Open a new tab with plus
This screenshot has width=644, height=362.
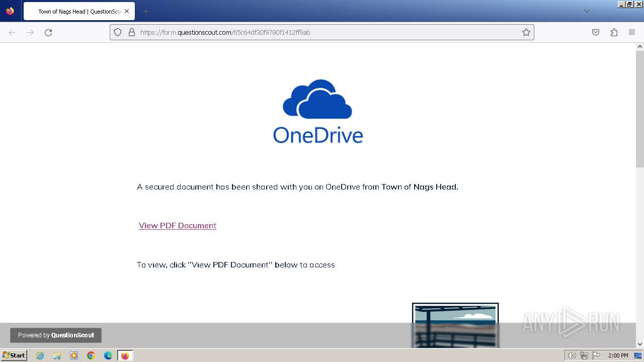tap(145, 11)
